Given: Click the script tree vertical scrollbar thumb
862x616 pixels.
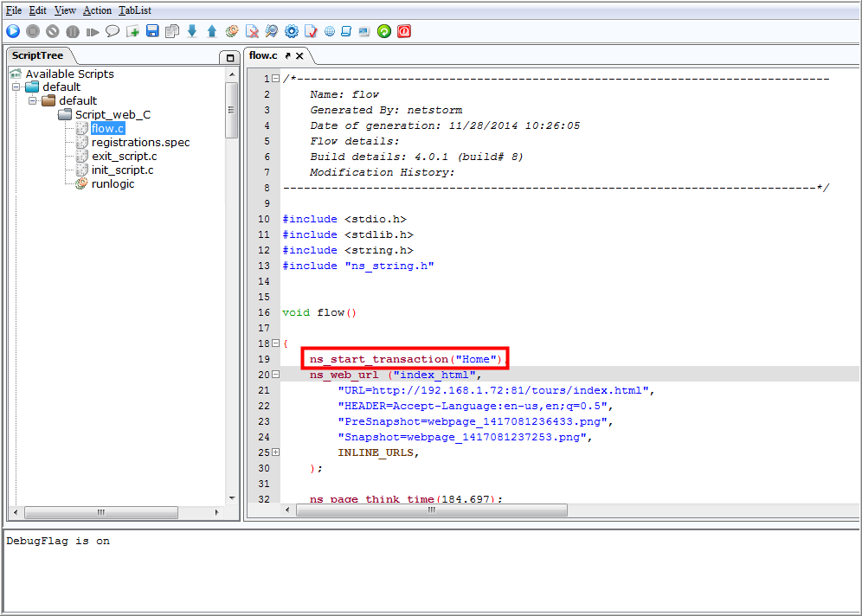Looking at the screenshot, I should (232, 110).
